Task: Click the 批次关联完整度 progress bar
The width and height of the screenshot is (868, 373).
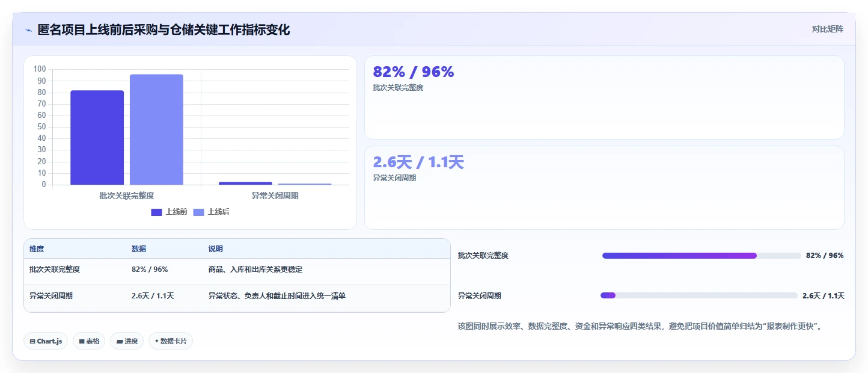Action: point(701,256)
